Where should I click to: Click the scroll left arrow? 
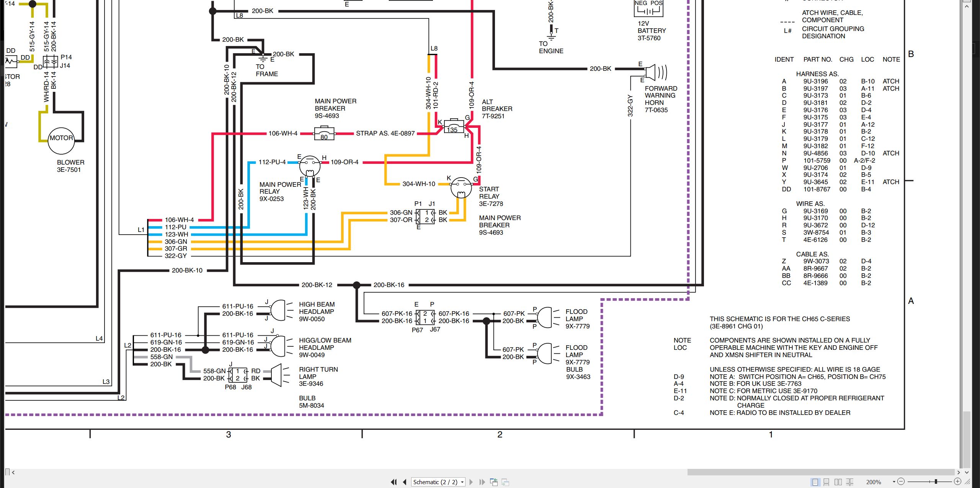(x=13, y=472)
